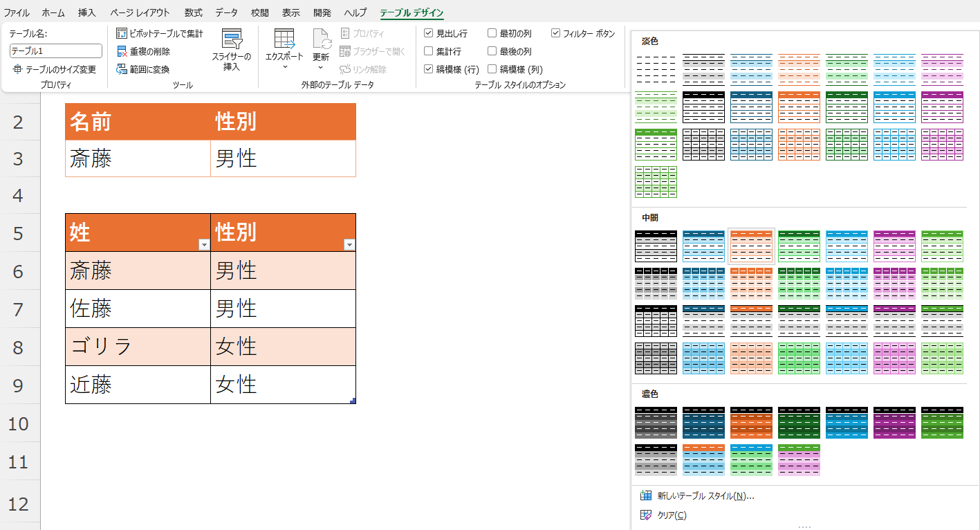Open the filter dropdown in 姓 header
The width and height of the screenshot is (980, 530).
pyautogui.click(x=204, y=244)
